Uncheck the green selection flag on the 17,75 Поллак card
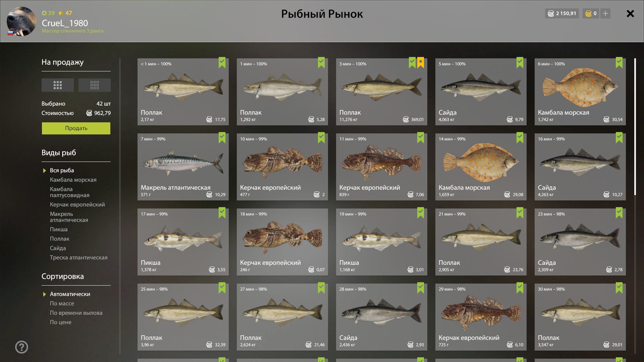Image resolution: width=644 pixels, height=362 pixels. 222,63
